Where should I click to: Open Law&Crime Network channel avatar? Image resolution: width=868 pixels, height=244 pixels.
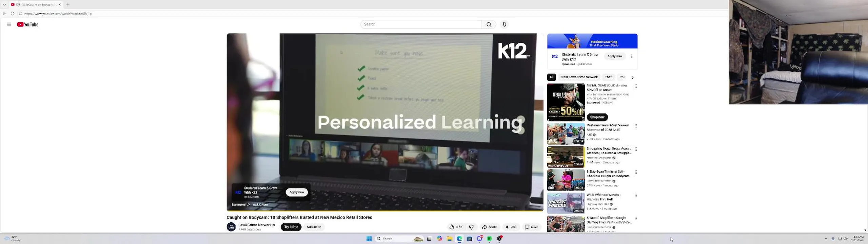(231, 227)
